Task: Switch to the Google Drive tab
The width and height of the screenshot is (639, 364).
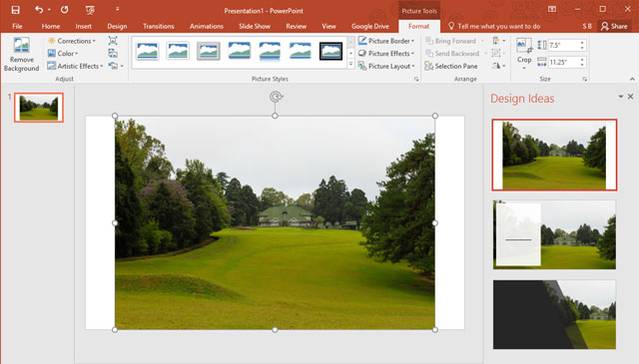Action: click(370, 26)
